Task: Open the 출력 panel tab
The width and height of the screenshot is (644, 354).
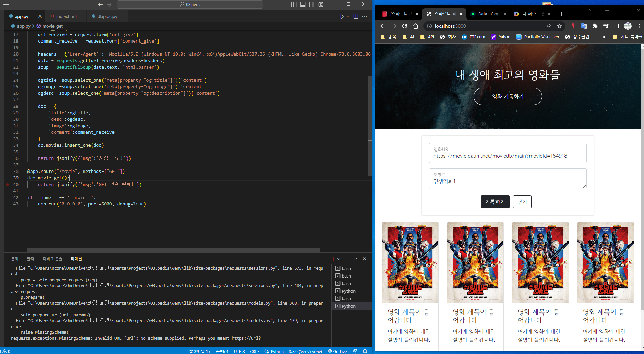Action: click(x=31, y=259)
